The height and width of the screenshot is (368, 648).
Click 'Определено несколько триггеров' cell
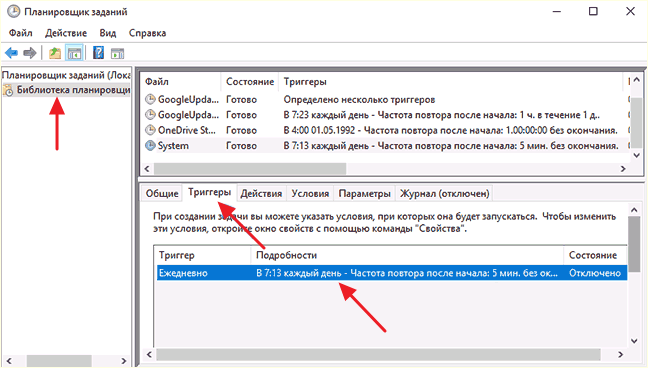(359, 100)
